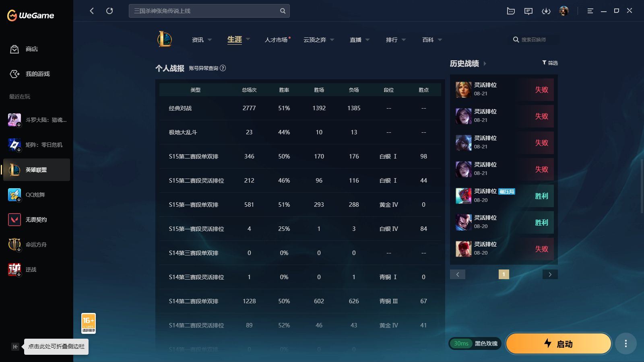Click the League of Legends logo icon

(165, 39)
